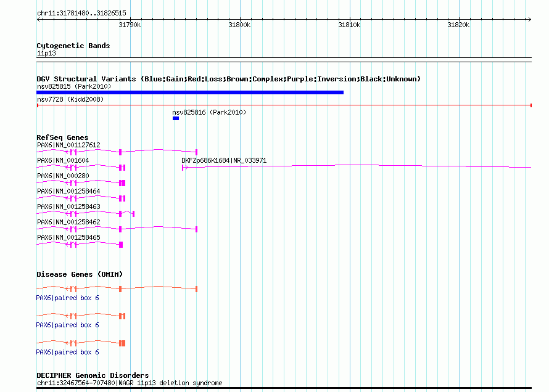Click the 31800k ruler tick label
The height and width of the screenshot is (392, 549).
point(239,25)
